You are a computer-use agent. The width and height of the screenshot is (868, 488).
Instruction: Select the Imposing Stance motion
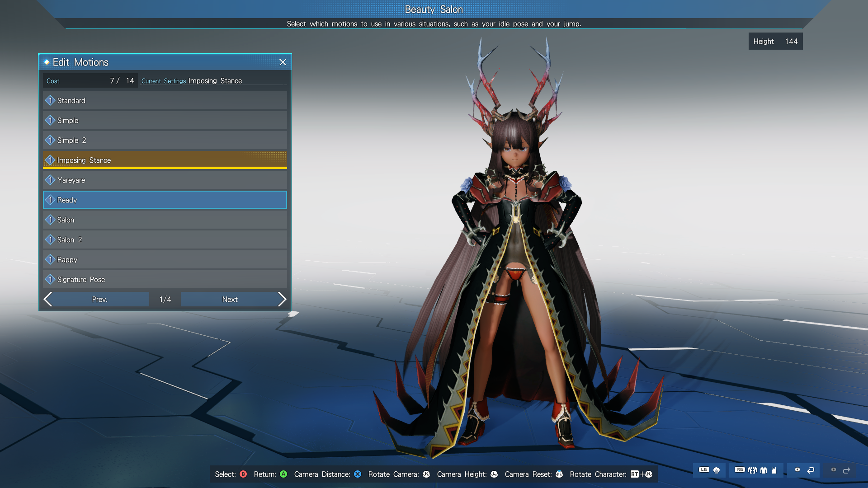tap(165, 160)
